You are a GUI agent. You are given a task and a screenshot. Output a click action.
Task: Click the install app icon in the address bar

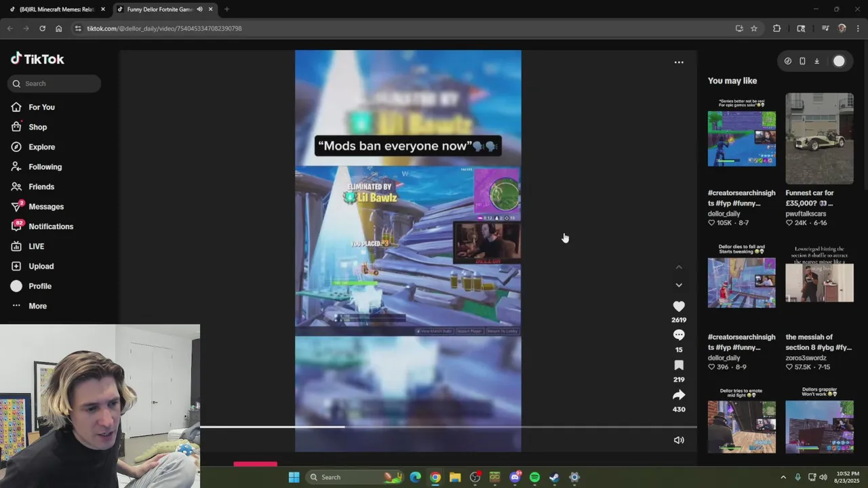point(739,28)
